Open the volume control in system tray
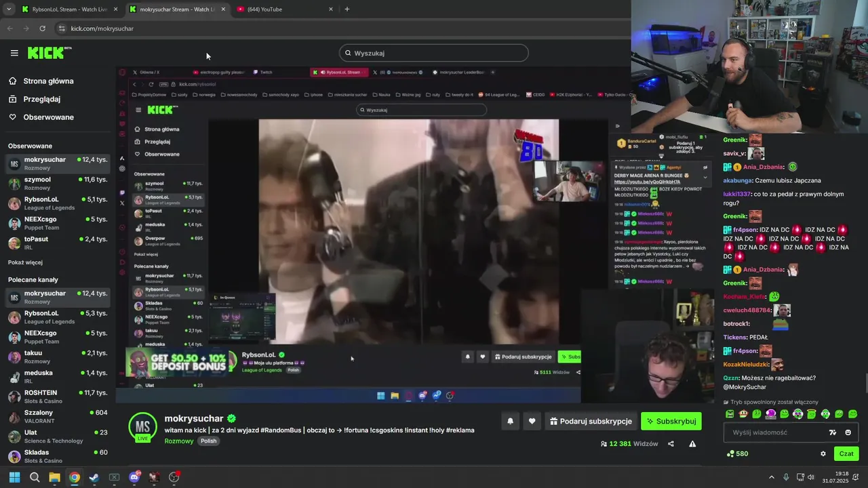 (x=812, y=477)
